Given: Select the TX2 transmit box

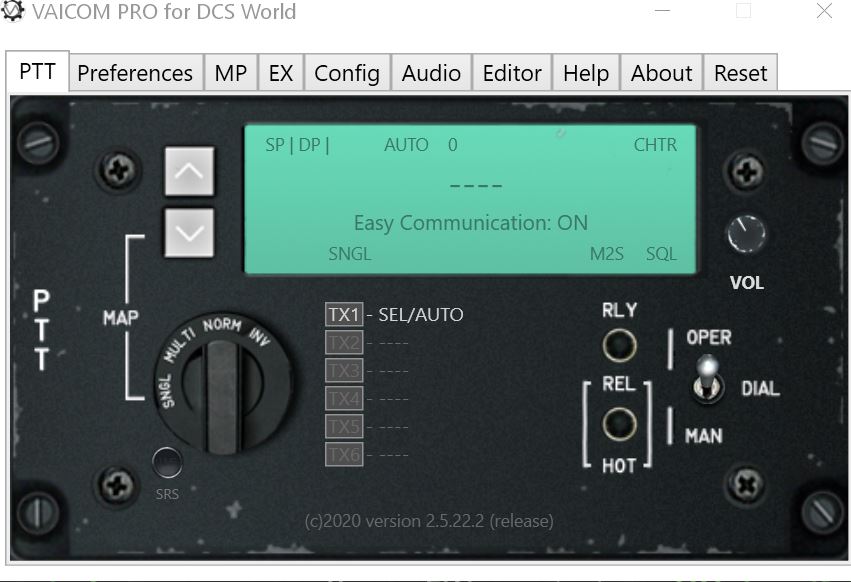Looking at the screenshot, I should click(344, 343).
